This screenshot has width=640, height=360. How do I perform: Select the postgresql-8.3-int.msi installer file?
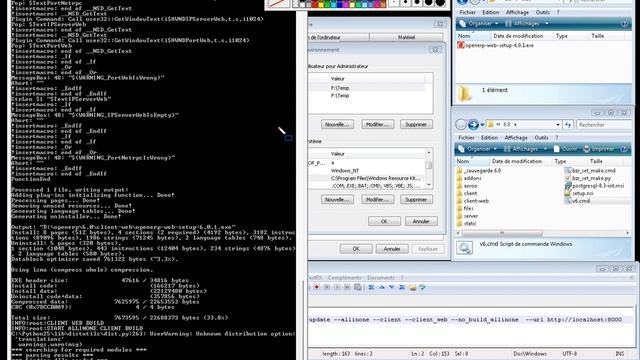pos(594,186)
